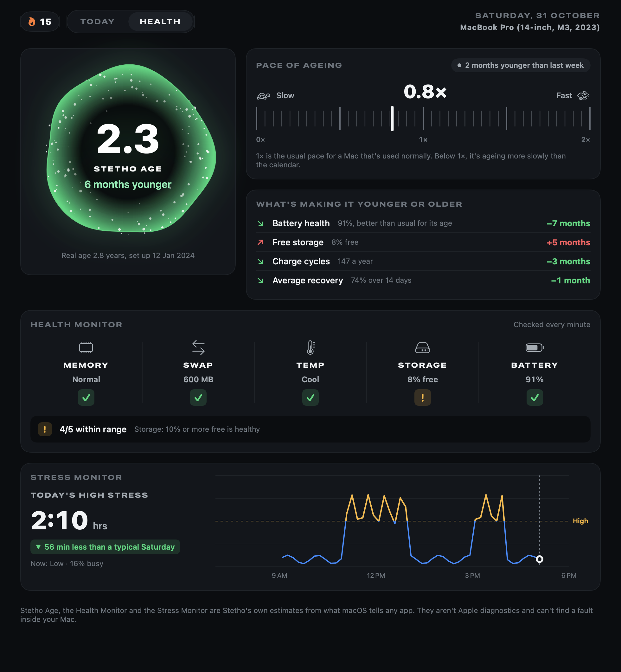Click the 'High' threshold label

click(x=580, y=521)
